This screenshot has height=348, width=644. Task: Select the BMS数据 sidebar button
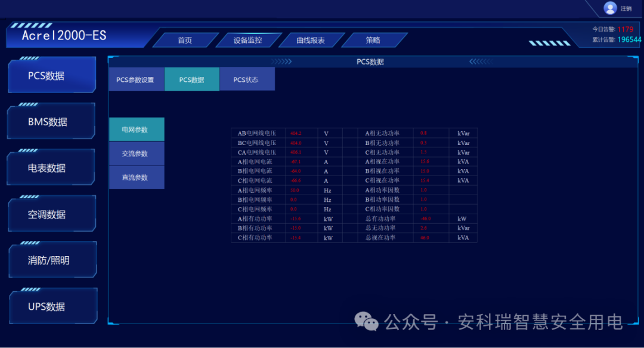51,122
